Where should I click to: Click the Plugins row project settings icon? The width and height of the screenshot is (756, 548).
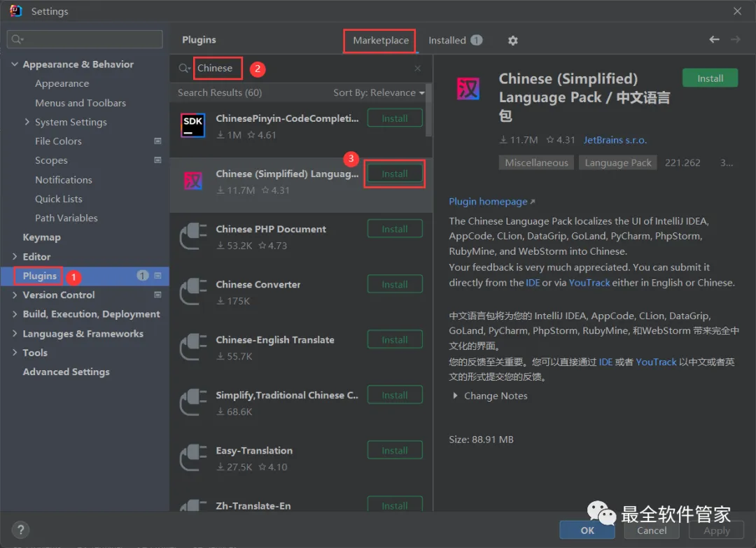pyautogui.click(x=157, y=276)
